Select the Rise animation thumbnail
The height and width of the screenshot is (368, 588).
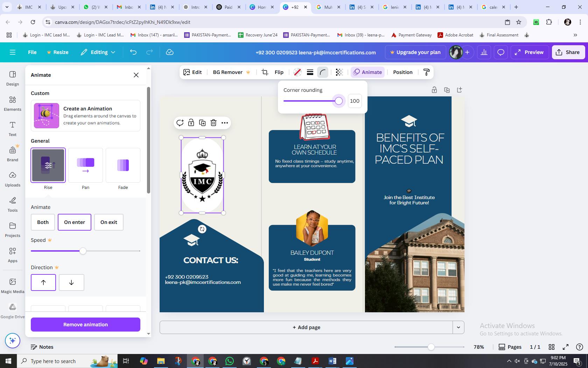48,165
